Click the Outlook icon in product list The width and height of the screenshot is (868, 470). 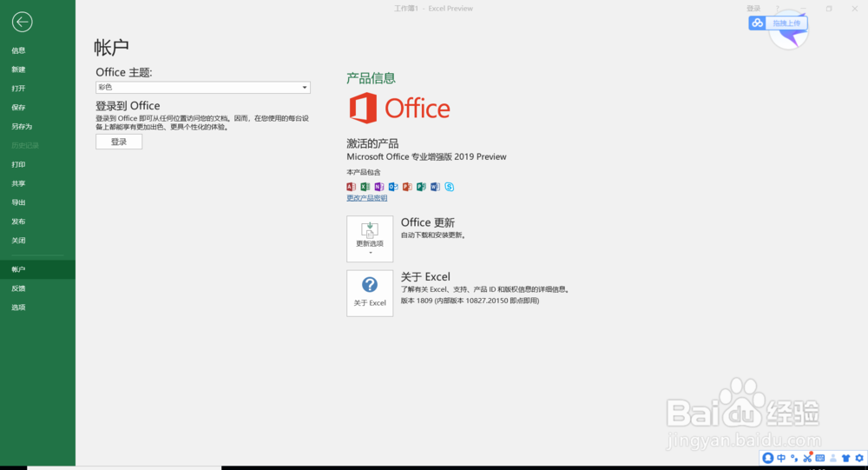[x=393, y=187]
